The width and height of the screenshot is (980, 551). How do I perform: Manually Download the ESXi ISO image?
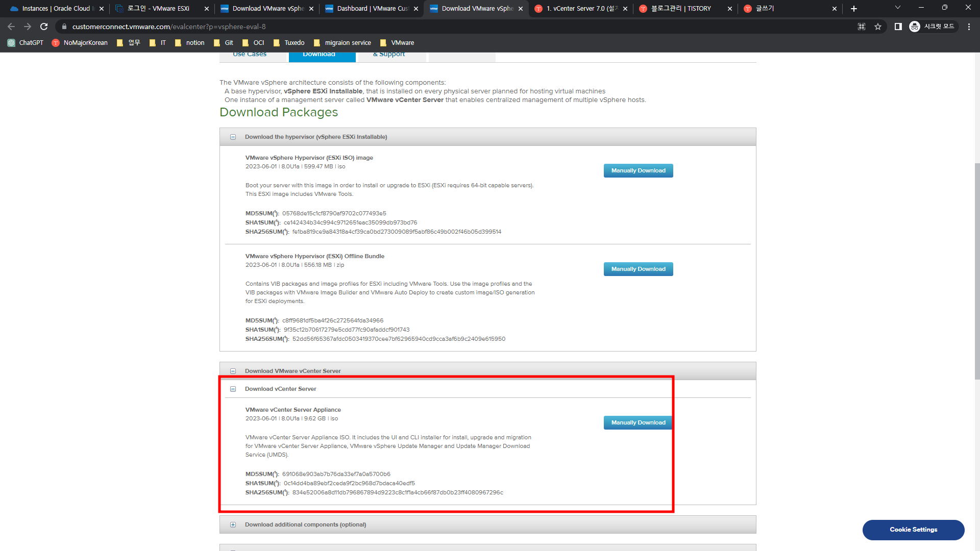coord(638,170)
